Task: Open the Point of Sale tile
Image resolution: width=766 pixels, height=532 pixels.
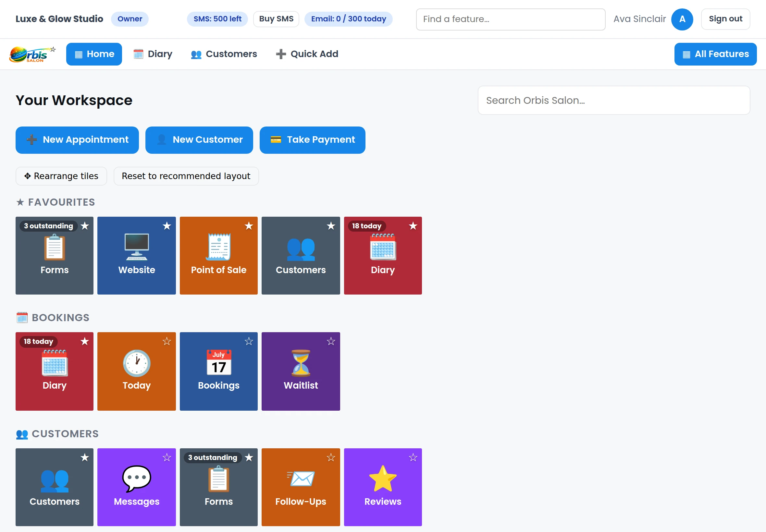Action: coord(219,255)
